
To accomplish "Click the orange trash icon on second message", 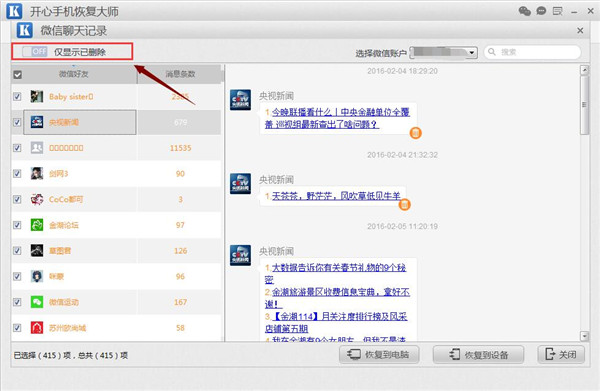I will click(x=404, y=205).
